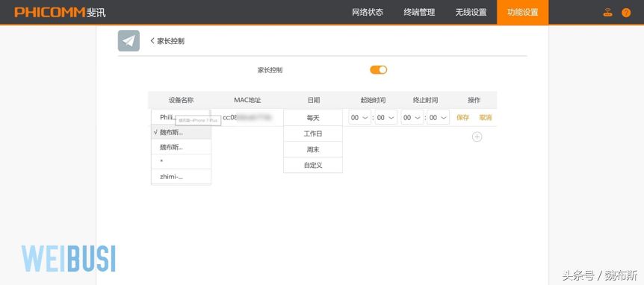Open the orange help question mark icon

626,13
